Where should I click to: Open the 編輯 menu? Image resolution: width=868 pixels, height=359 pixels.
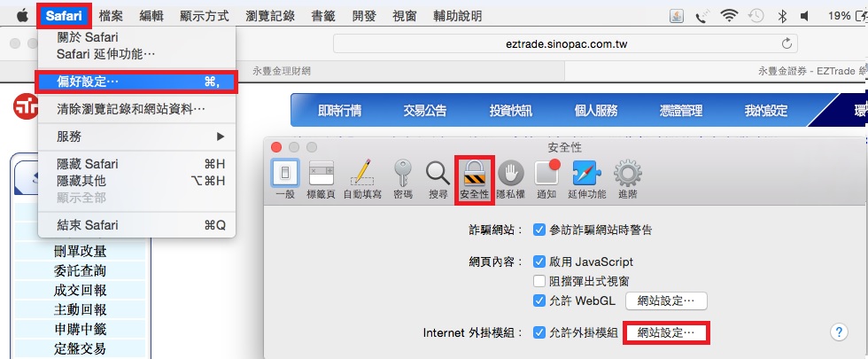click(151, 16)
